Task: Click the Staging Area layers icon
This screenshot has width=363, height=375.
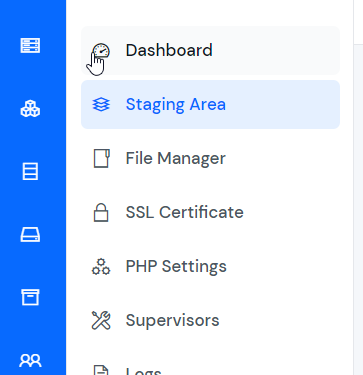Action: click(x=101, y=104)
